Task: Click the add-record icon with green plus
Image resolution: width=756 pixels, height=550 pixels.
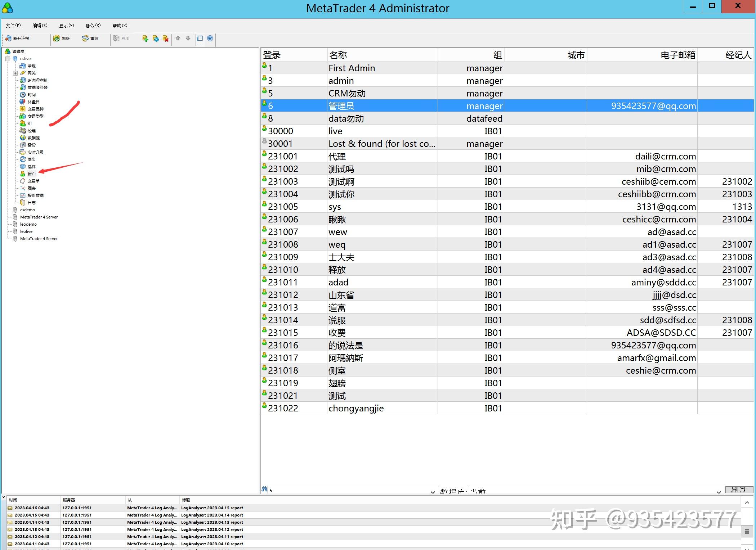Action: tap(145, 39)
